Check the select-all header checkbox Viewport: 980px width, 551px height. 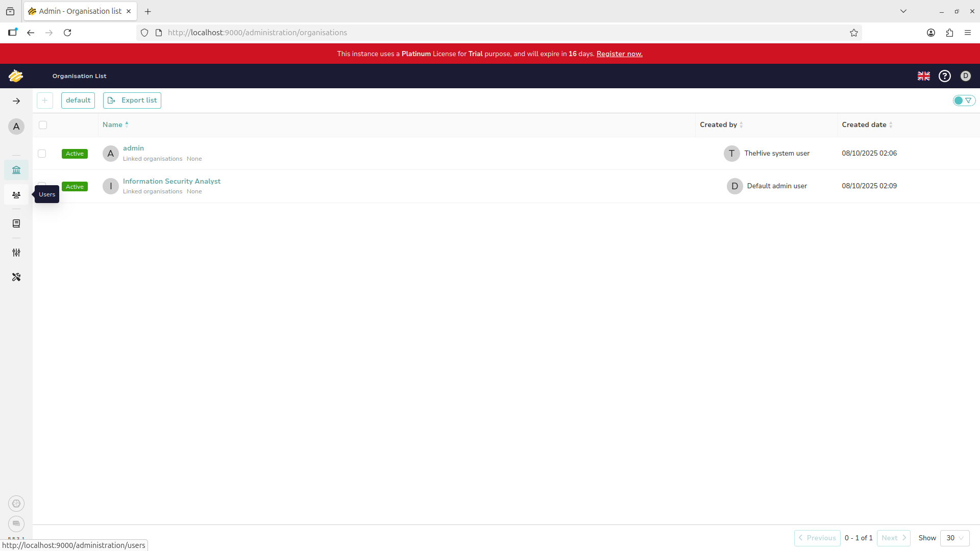[x=43, y=125]
